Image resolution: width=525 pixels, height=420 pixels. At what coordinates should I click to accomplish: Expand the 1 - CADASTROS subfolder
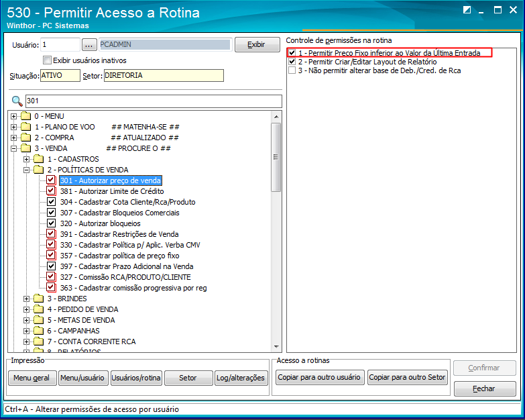tap(26, 159)
